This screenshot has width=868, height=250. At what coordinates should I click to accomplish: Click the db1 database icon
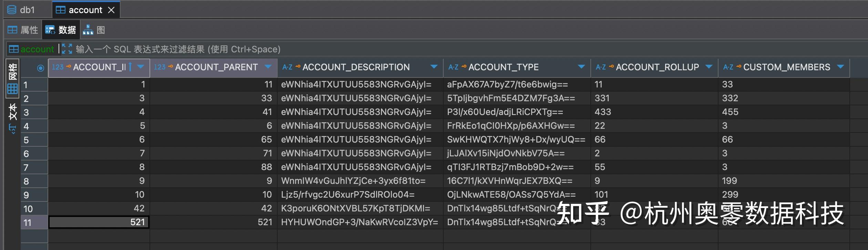pos(12,10)
